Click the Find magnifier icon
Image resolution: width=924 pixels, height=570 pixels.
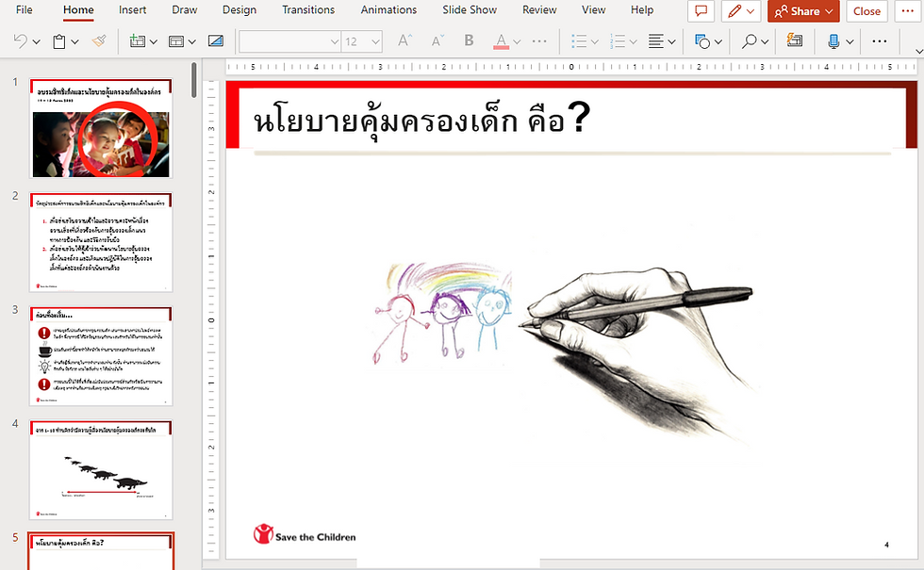[749, 41]
